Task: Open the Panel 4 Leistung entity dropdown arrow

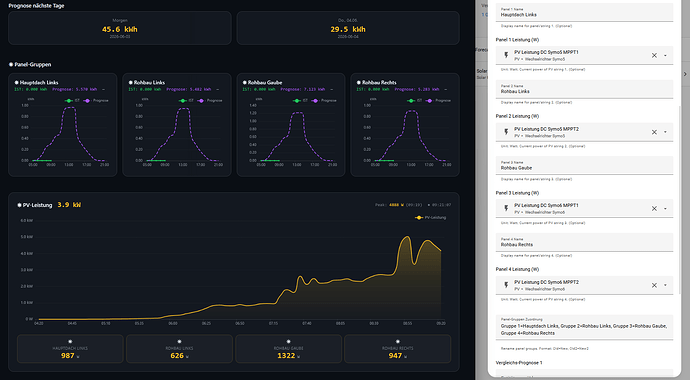Action: point(665,285)
